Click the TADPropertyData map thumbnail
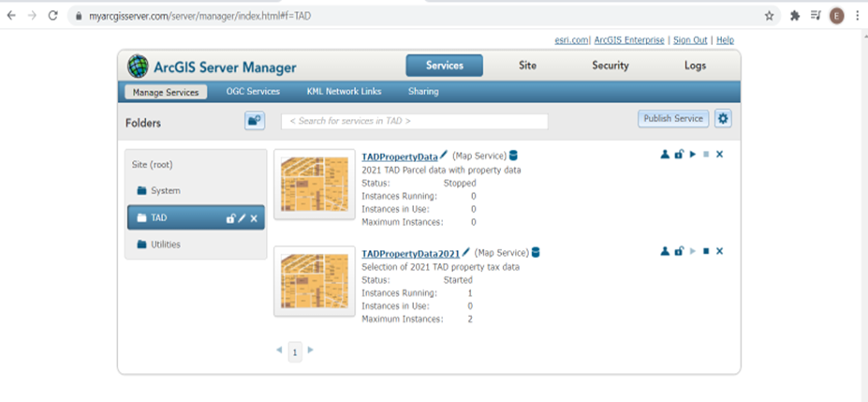 tap(315, 185)
